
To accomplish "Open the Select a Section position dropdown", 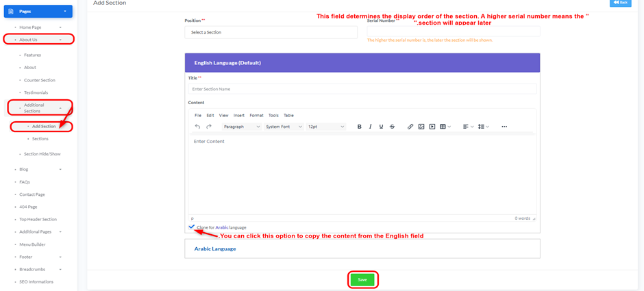I will pos(271,32).
